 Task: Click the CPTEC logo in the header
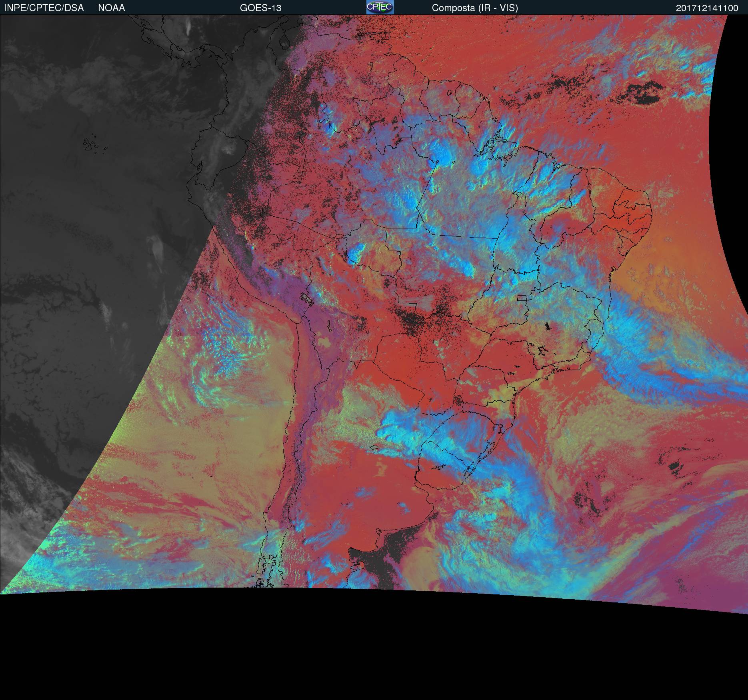pos(380,7)
